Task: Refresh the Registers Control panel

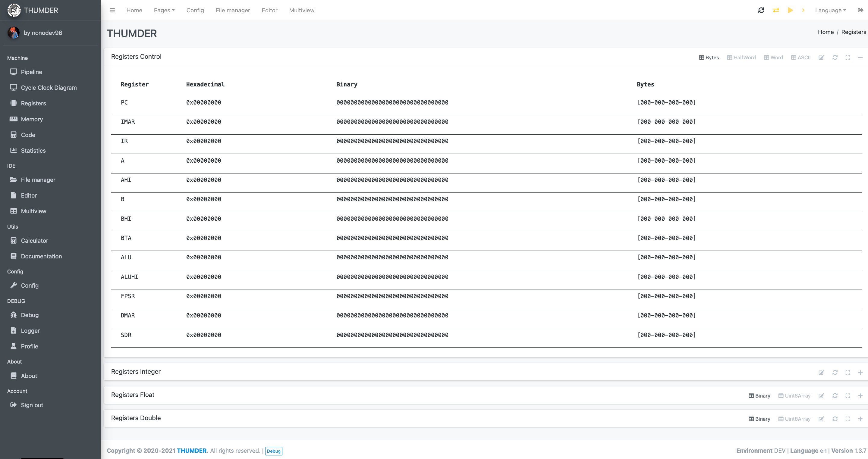Action: (x=835, y=58)
